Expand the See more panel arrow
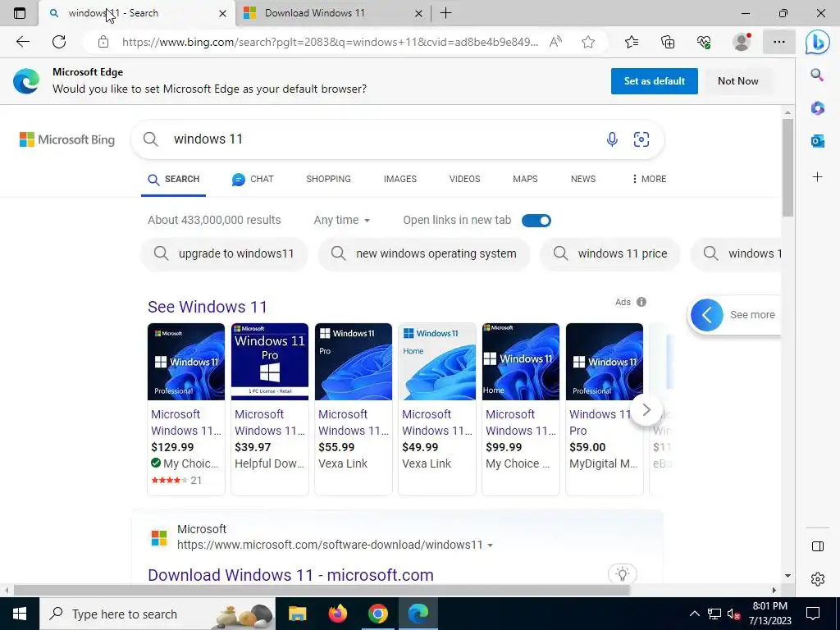The width and height of the screenshot is (840, 630). point(706,315)
